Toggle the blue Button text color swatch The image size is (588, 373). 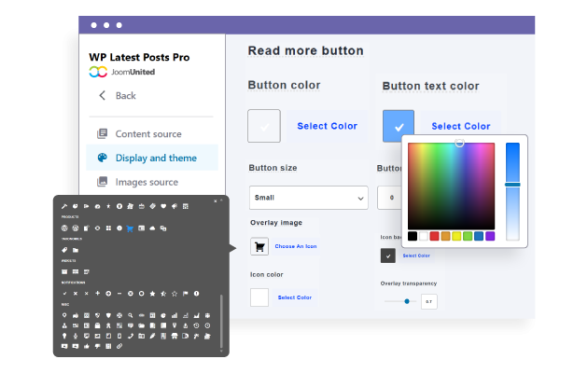point(399,126)
